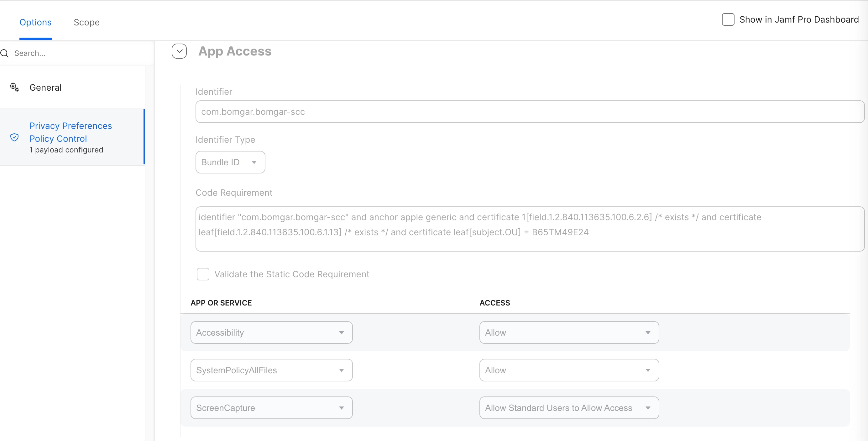Click the '1 payload configured' text
The height and width of the screenshot is (441, 868).
[x=66, y=150]
